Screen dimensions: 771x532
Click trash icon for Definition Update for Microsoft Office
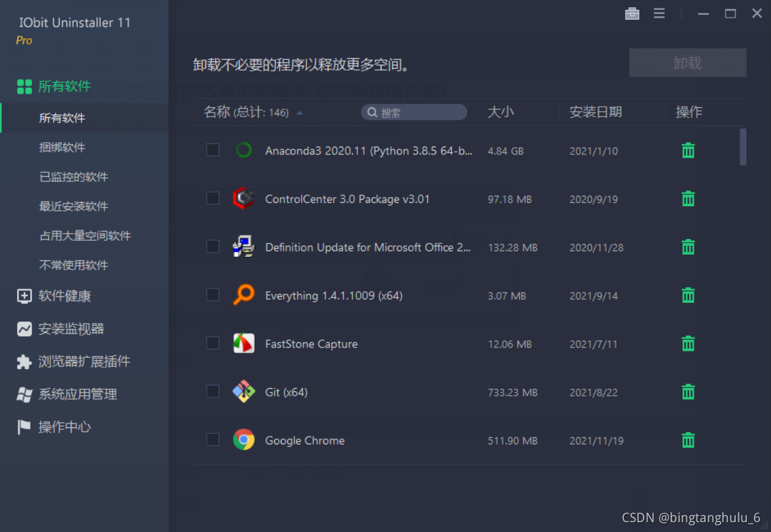click(x=688, y=247)
